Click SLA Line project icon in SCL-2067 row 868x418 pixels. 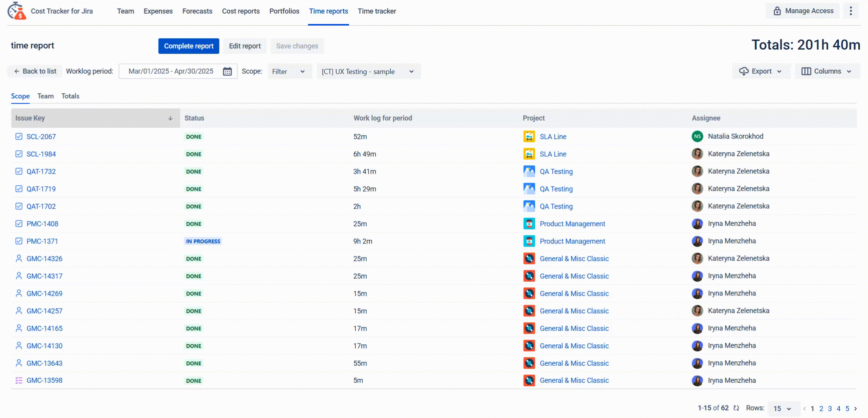[529, 136]
